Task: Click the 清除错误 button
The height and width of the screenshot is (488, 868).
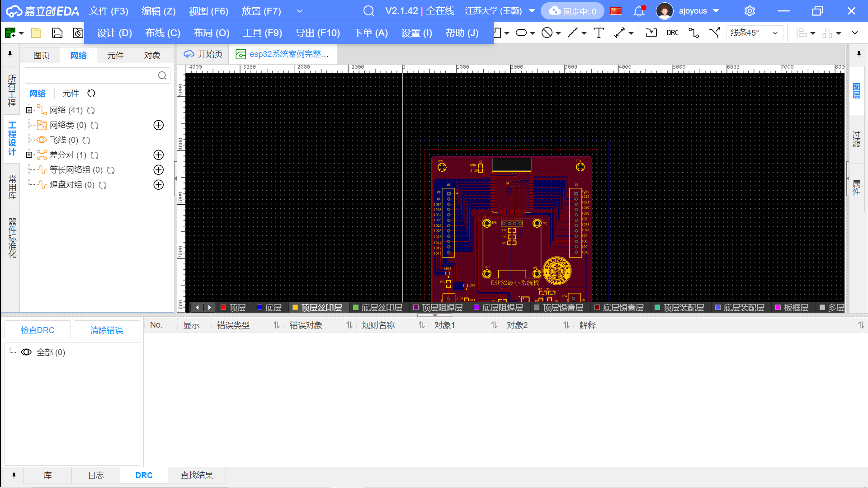Action: tap(107, 330)
